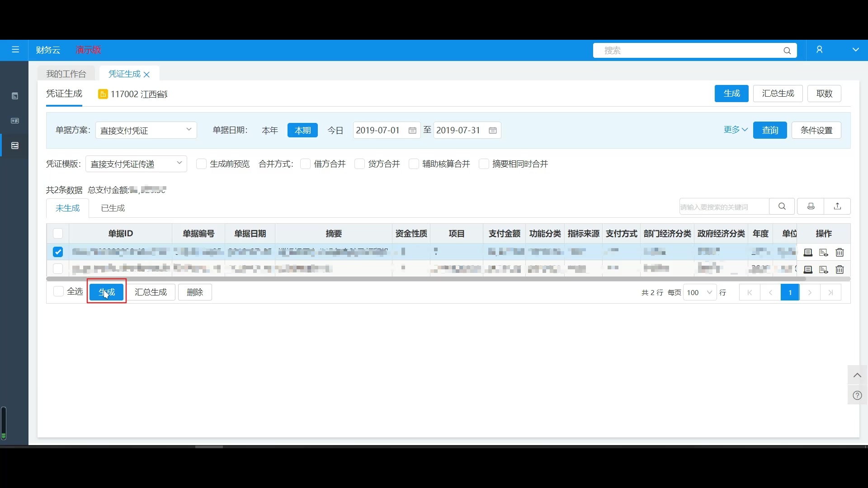This screenshot has width=868, height=488.
Task: Click bottom 生成 button under table
Action: [107, 292]
